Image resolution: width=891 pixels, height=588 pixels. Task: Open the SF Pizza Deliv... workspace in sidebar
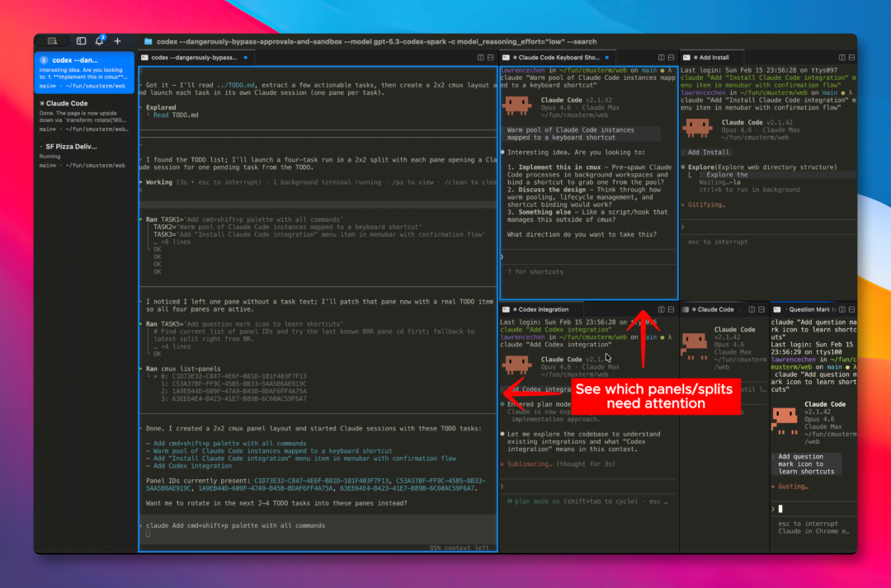(x=84, y=156)
